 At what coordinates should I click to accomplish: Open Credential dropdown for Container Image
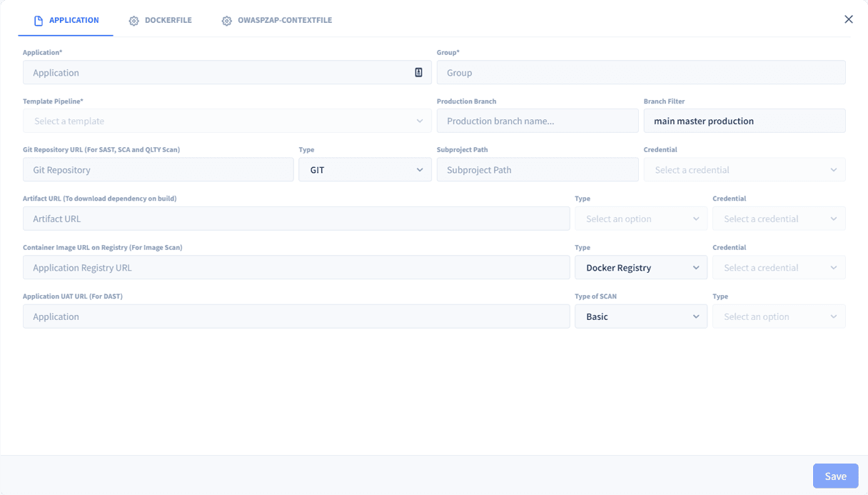tap(778, 268)
